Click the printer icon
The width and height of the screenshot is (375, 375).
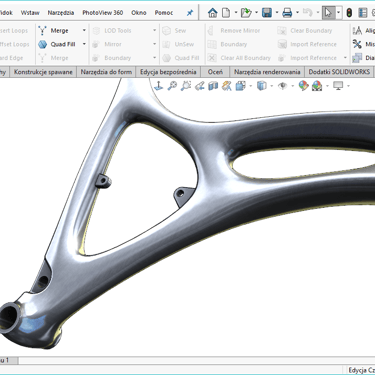287,13
